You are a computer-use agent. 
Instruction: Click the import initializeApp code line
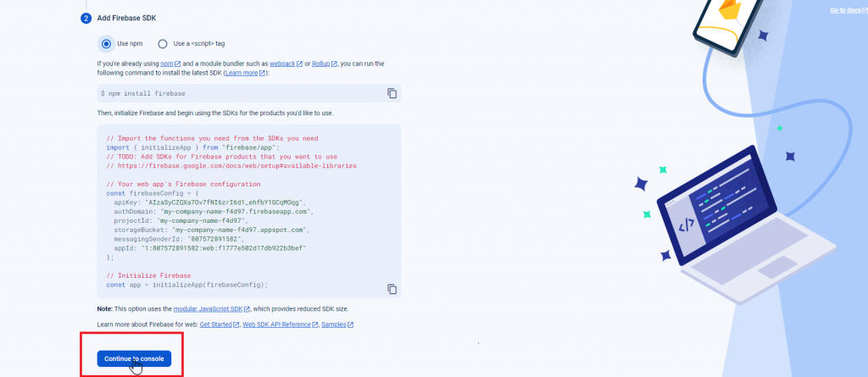coord(193,147)
